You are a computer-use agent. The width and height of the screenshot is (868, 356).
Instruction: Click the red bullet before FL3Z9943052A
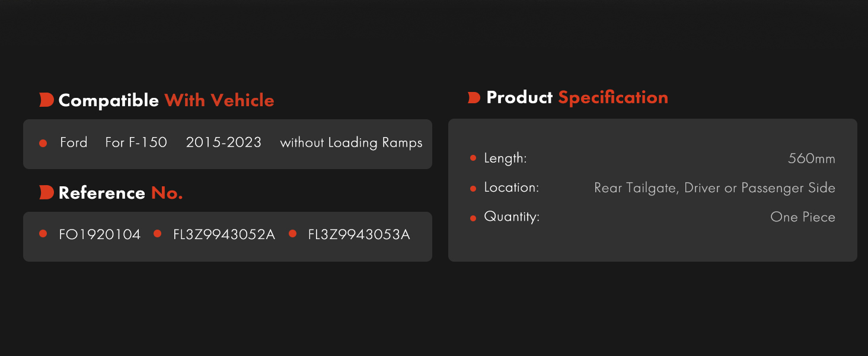[157, 234]
